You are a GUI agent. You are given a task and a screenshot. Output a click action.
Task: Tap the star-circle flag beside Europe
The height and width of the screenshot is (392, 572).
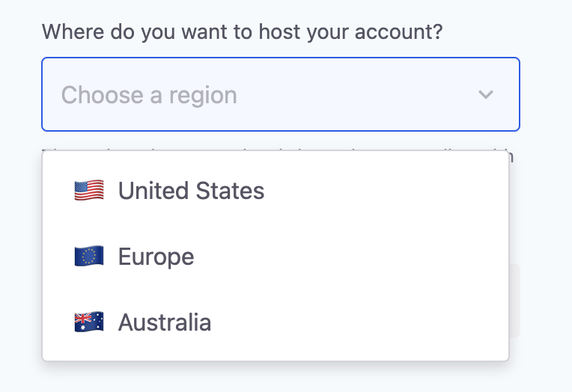pos(88,257)
